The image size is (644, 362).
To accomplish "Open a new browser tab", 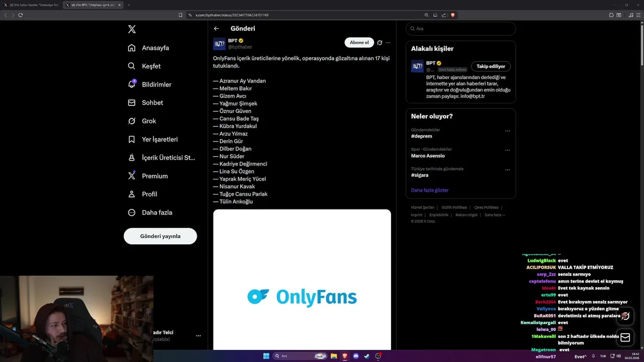I will click(129, 5).
